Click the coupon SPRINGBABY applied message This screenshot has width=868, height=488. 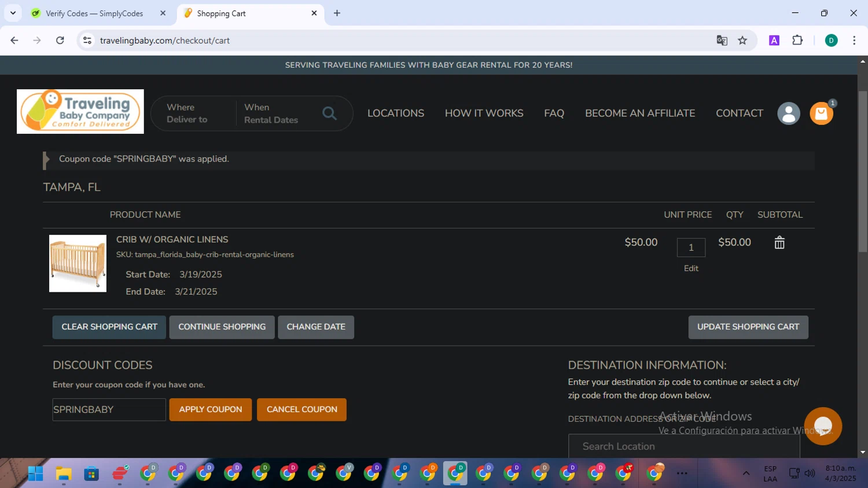coord(144,159)
